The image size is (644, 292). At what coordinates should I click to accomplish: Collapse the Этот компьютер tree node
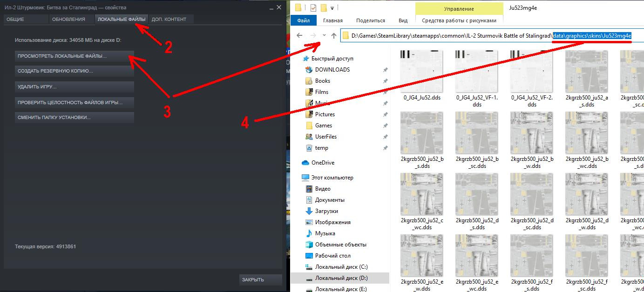(298, 178)
